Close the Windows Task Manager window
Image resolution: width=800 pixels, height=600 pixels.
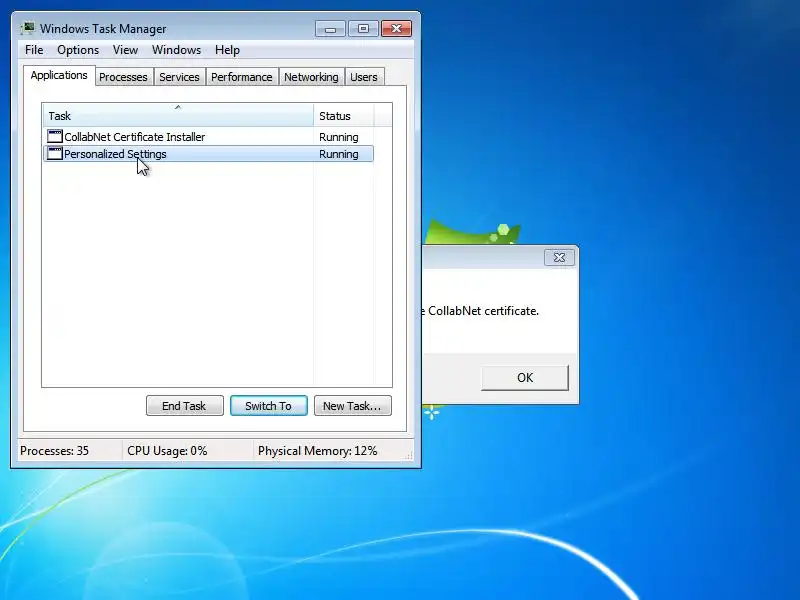(396, 29)
